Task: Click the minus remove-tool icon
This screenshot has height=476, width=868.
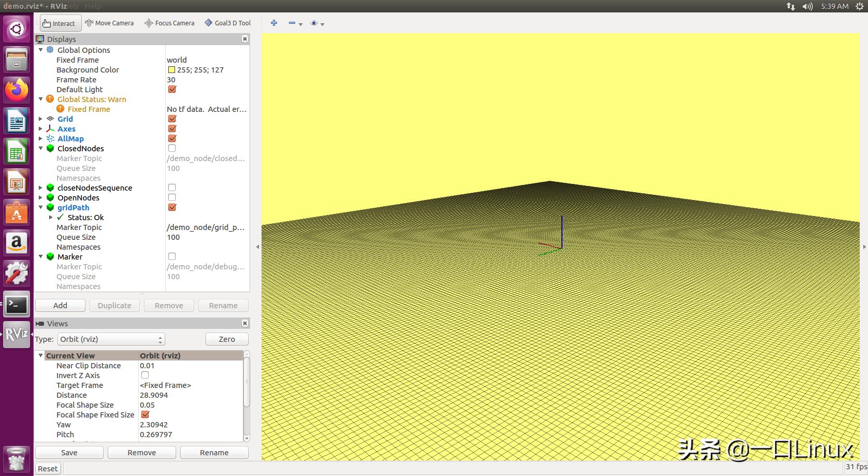Action: coord(292,23)
